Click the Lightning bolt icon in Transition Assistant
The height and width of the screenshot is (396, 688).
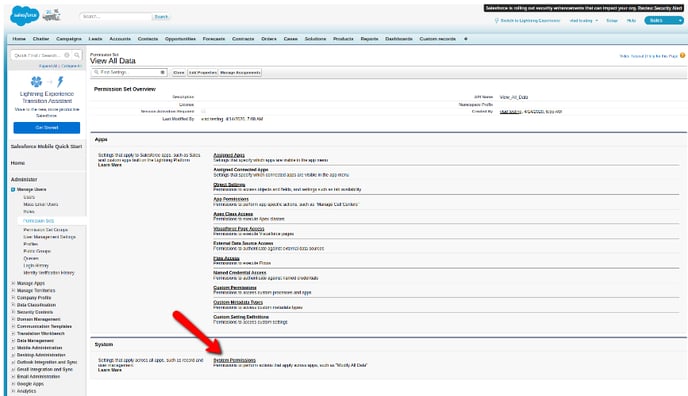click(60, 82)
